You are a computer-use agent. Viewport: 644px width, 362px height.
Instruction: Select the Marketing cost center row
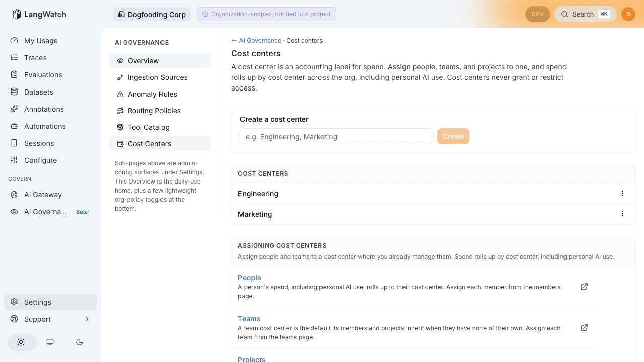pos(434,214)
